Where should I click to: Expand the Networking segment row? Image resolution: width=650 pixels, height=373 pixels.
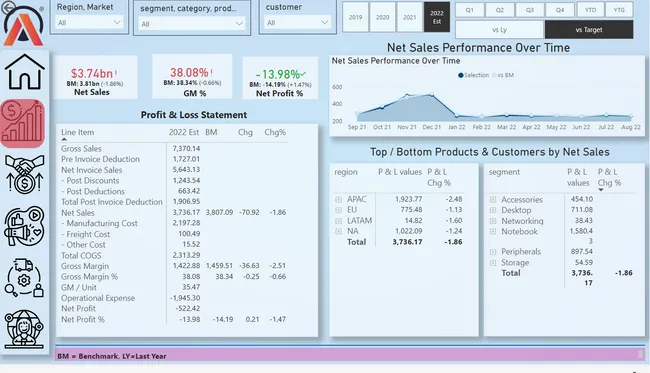point(493,221)
